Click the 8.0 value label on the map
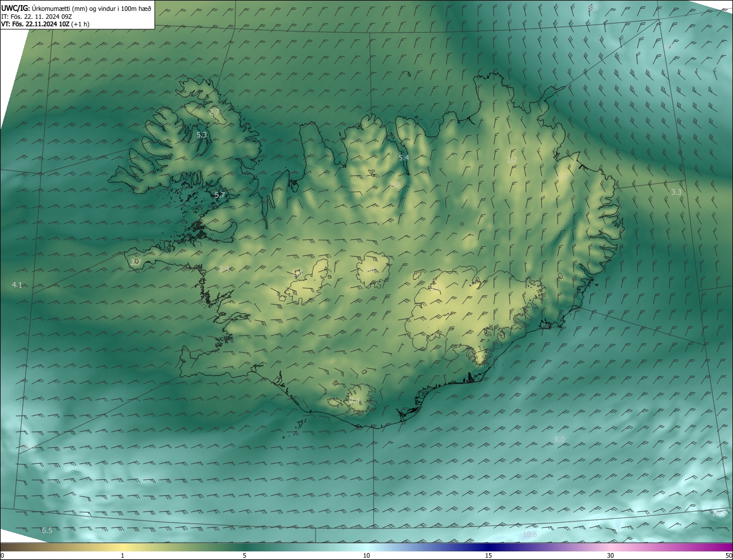This screenshot has height=560, width=733. tap(559, 439)
